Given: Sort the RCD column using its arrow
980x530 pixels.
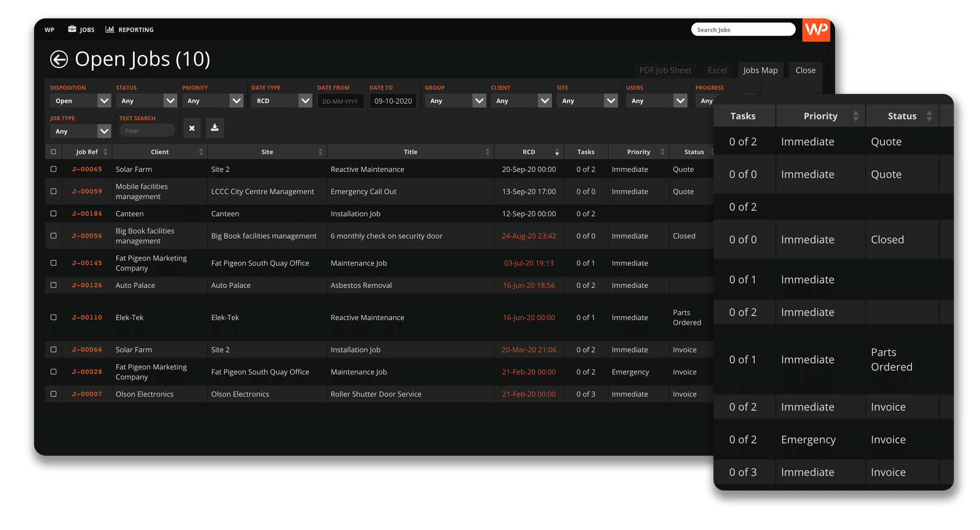Looking at the screenshot, I should point(557,152).
